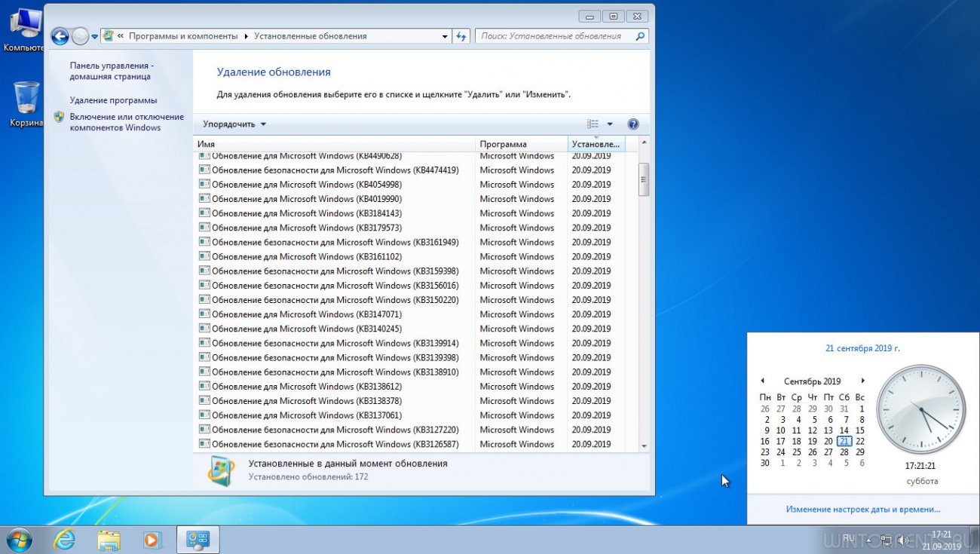Screen dimensions: 980x554
Task: Go to next month in calendar
Action: [x=863, y=381]
